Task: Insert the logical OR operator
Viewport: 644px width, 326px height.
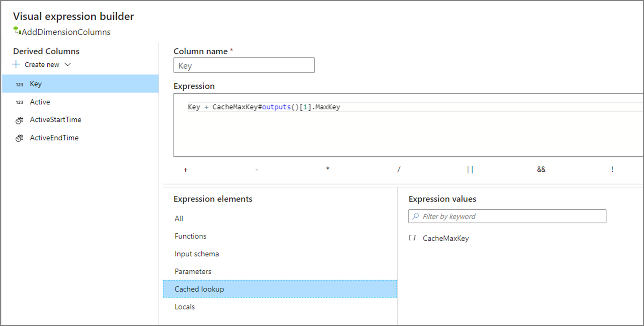Action: [x=470, y=169]
